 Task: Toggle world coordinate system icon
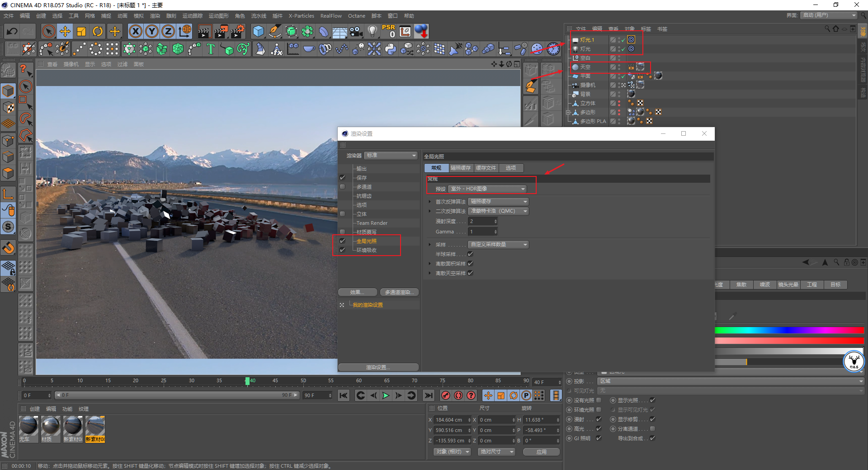tap(185, 31)
